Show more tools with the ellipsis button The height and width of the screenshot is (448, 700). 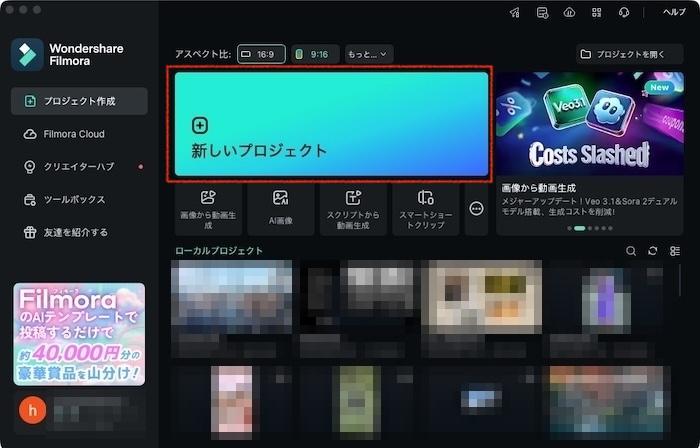476,209
